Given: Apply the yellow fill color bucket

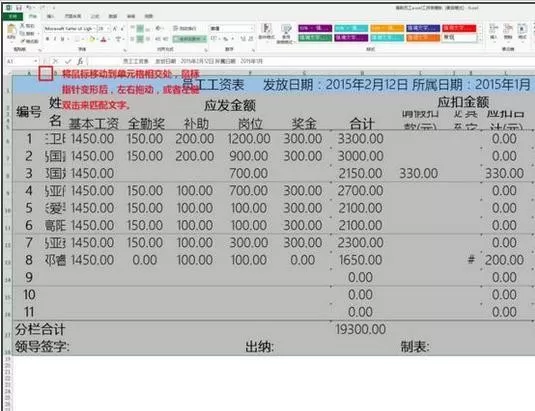Looking at the screenshot, I should (92, 39).
